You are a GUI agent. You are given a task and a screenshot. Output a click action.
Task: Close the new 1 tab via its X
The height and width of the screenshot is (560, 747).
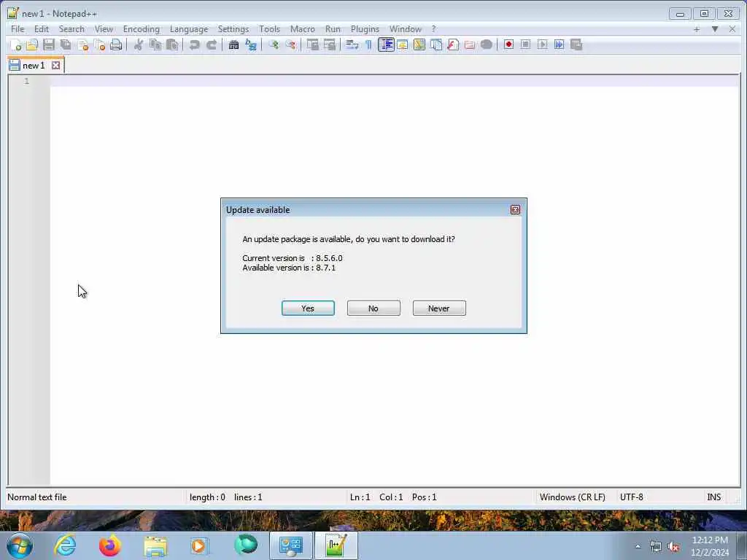click(55, 65)
